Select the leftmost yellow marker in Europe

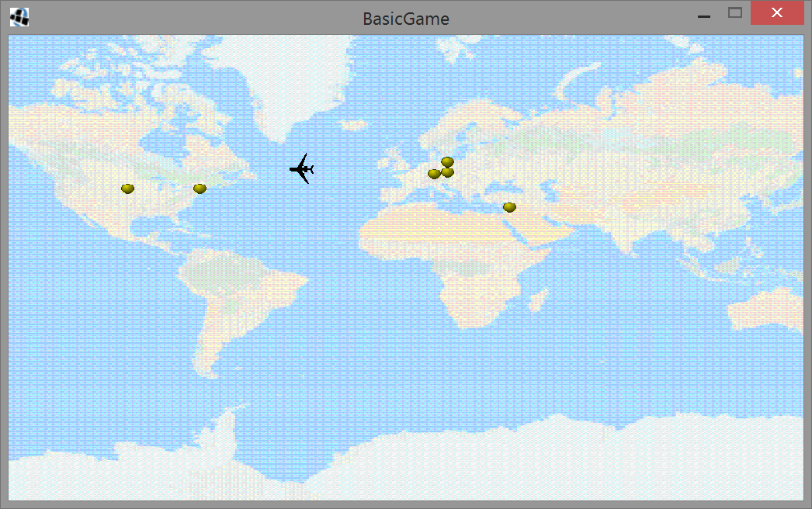click(435, 174)
